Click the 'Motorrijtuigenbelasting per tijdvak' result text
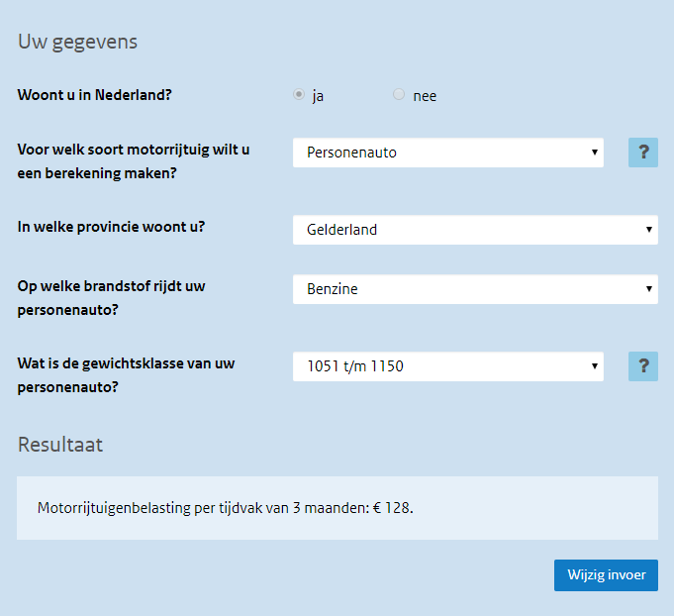Image resolution: width=674 pixels, height=616 pixels. click(198, 508)
